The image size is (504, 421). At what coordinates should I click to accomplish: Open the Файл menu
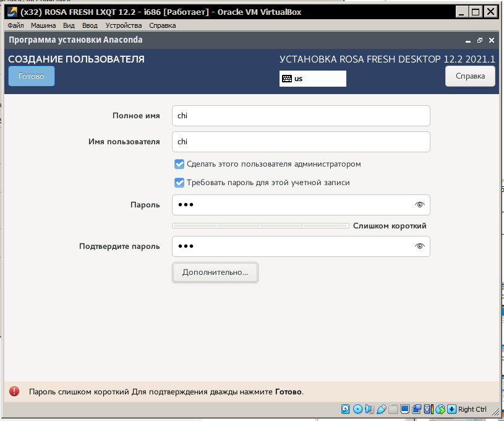[x=15, y=25]
